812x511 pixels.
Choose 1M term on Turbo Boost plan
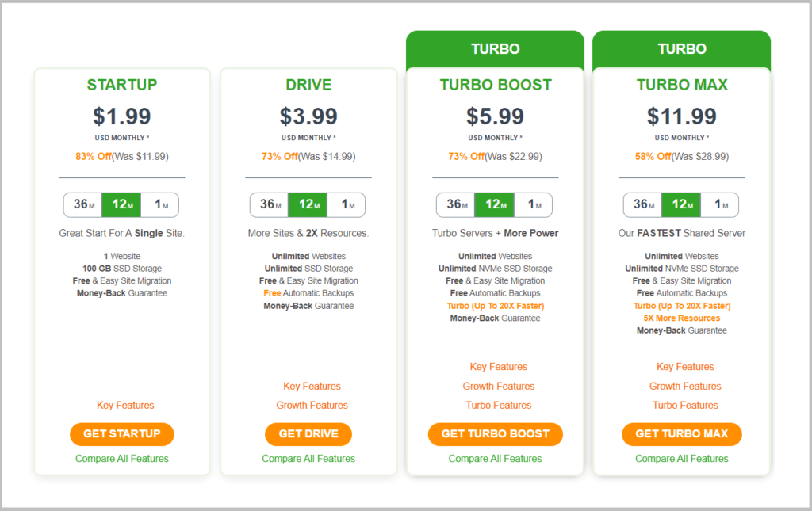click(x=533, y=204)
